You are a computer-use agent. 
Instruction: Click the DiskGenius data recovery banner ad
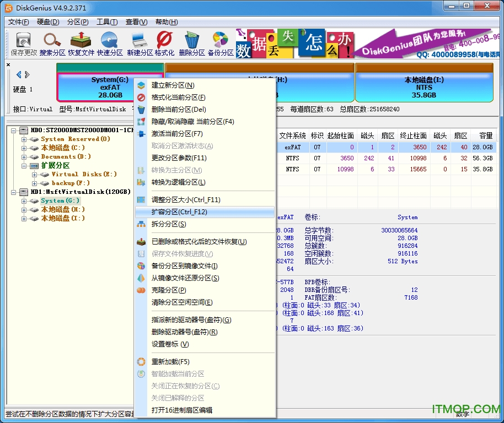coord(368,44)
